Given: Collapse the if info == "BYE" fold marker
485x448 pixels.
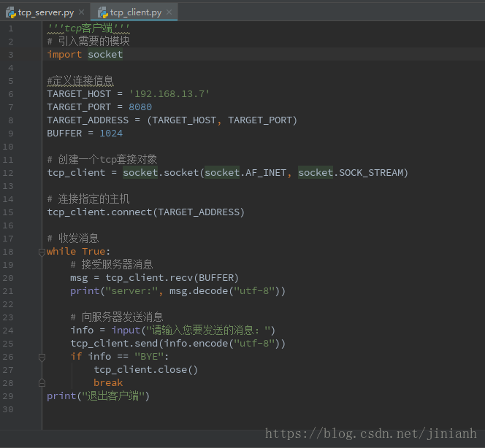Looking at the screenshot, I should pos(42,358).
